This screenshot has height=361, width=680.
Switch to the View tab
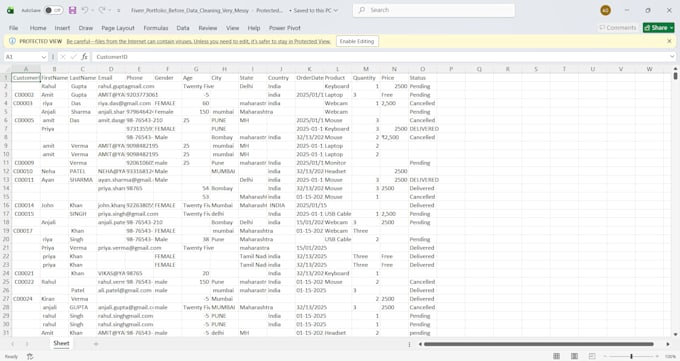point(232,28)
